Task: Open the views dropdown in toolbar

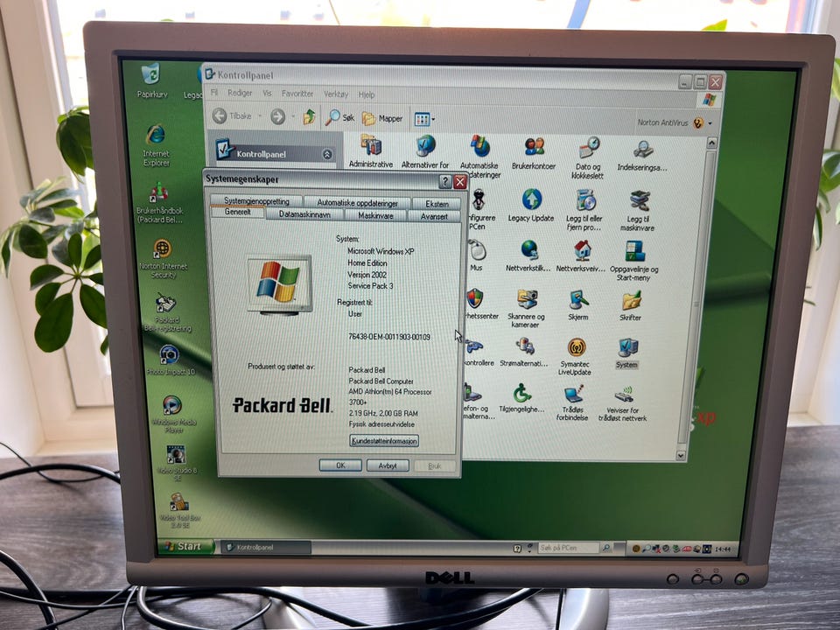Action: (x=424, y=119)
